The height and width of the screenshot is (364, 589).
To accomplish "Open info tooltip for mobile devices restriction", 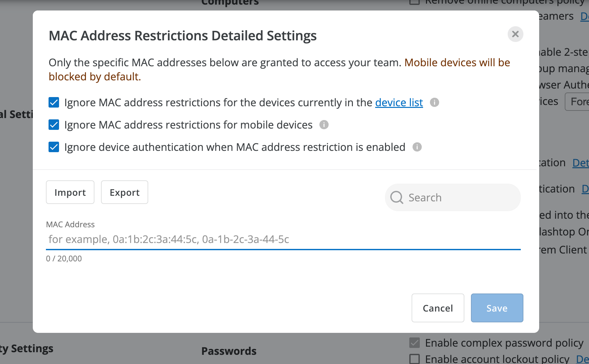I will 324,125.
